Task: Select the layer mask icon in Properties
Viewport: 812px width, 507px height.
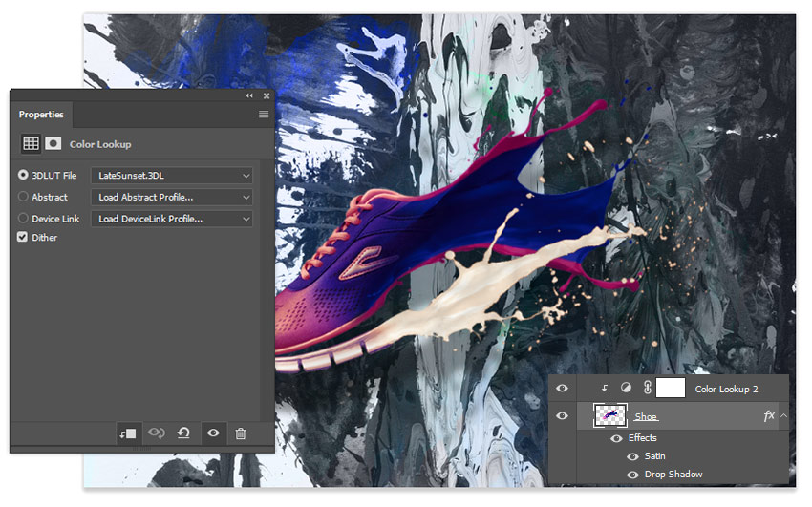Action: coord(53,143)
